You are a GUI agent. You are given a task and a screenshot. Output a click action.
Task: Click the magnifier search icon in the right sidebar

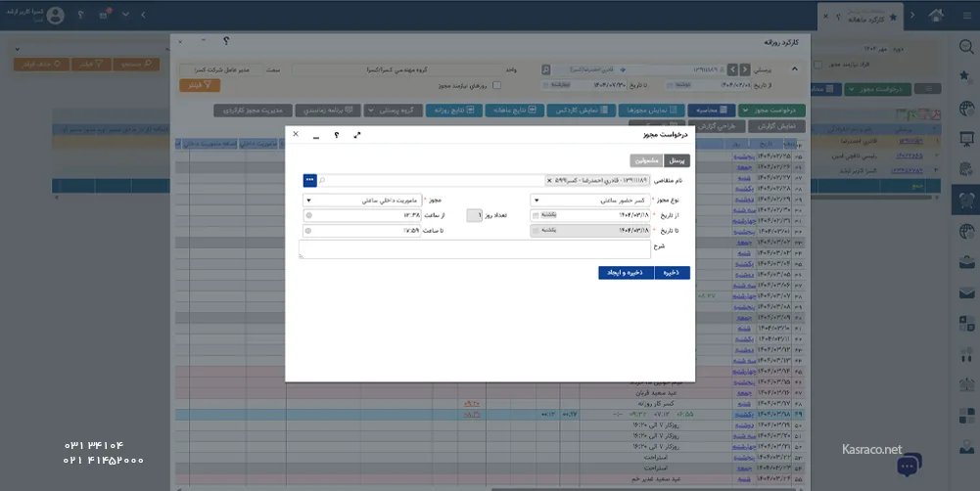[965, 46]
